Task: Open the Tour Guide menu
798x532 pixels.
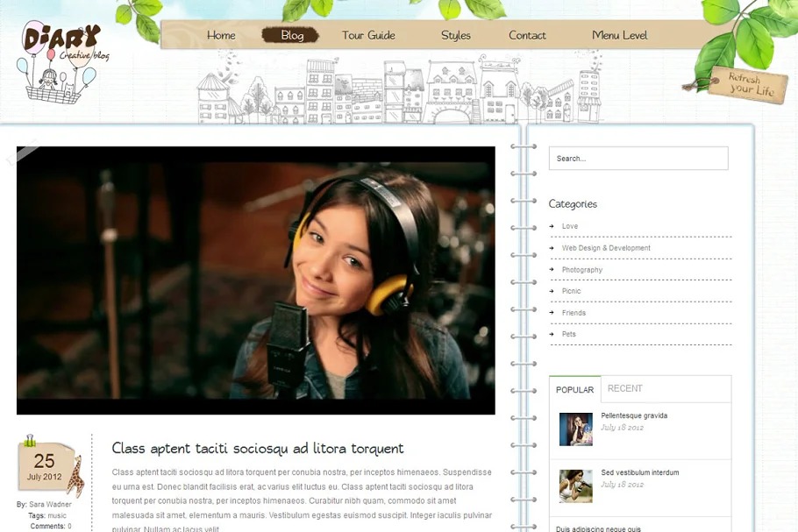Action: coord(368,35)
